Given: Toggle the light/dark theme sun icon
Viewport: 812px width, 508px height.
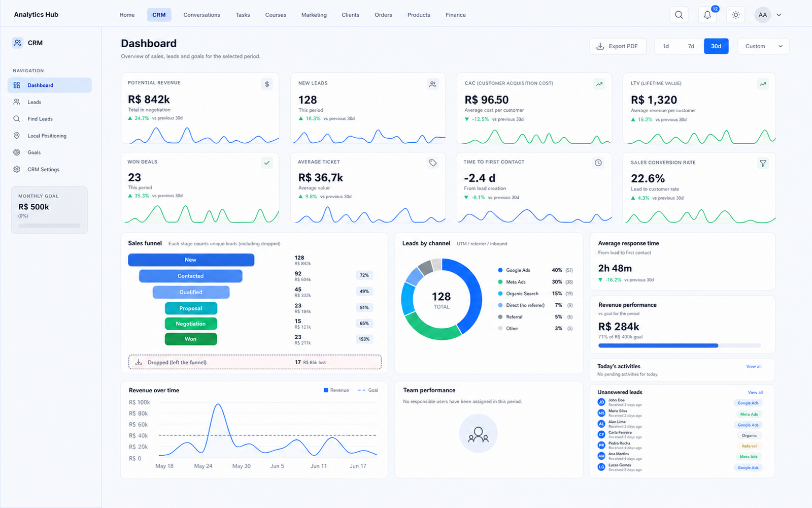Looking at the screenshot, I should pyautogui.click(x=736, y=15).
